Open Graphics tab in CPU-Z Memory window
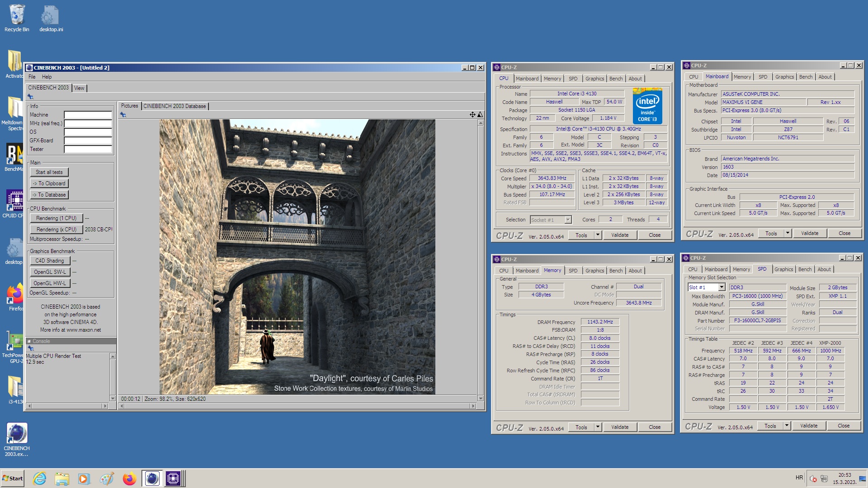Viewport: 868px width, 488px height. click(x=594, y=271)
